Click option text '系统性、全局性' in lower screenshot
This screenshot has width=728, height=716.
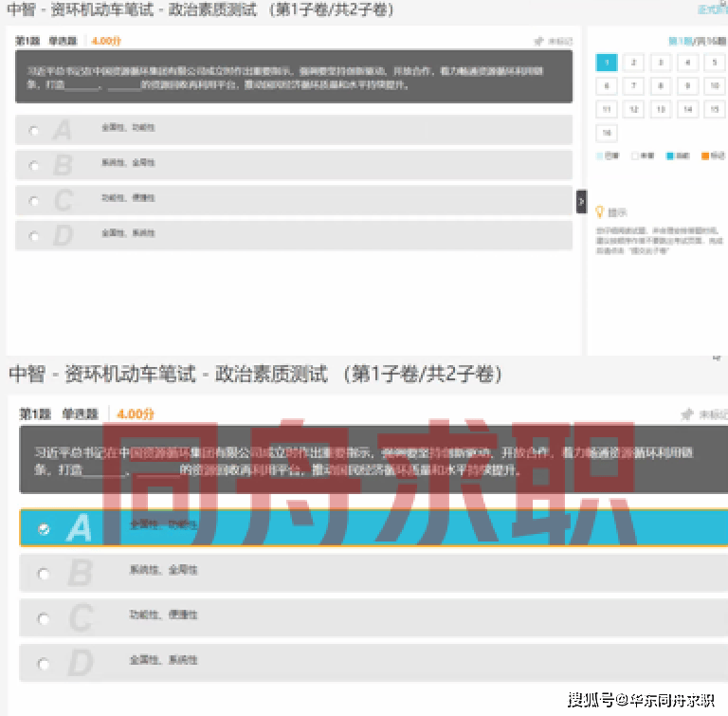pyautogui.click(x=163, y=570)
